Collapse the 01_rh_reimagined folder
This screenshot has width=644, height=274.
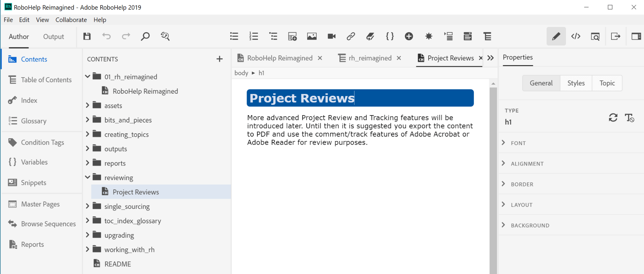[88, 77]
